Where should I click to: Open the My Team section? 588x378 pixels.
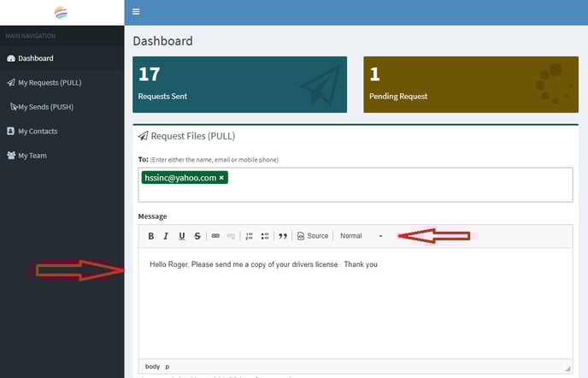coord(32,156)
